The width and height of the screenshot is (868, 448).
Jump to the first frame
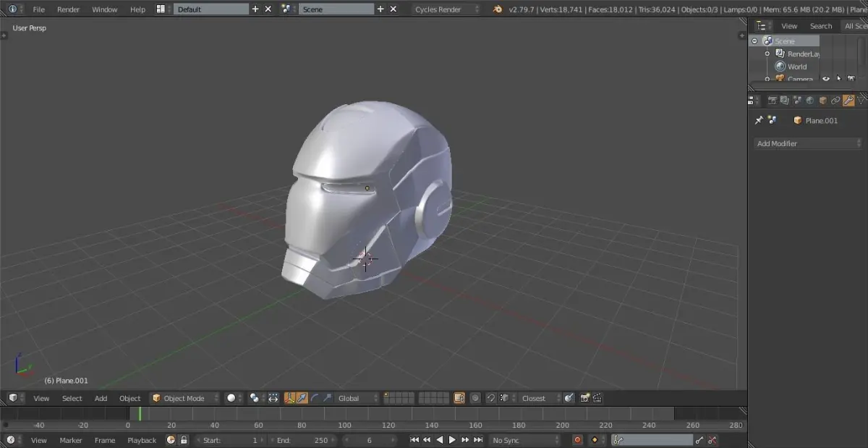pos(414,440)
